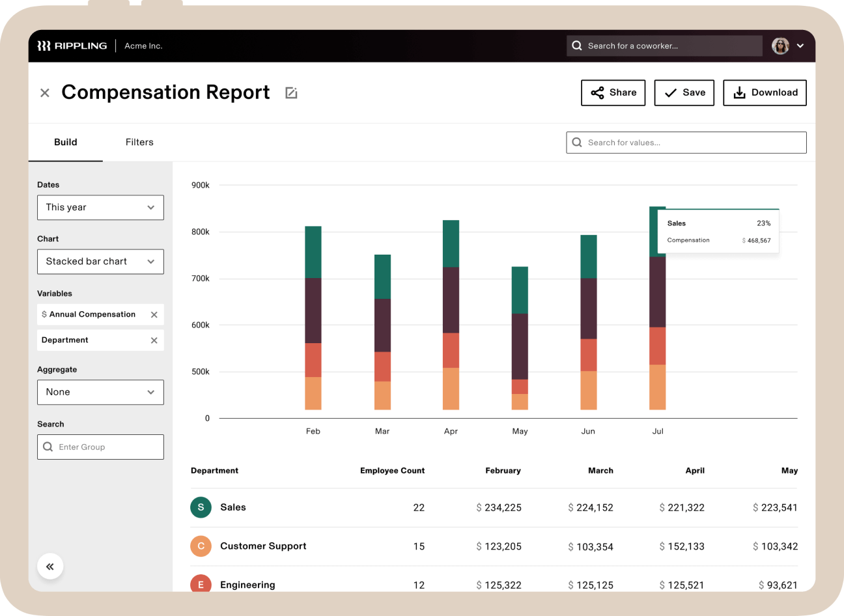Edit the report title pencil icon
844x616 pixels.
pos(291,93)
